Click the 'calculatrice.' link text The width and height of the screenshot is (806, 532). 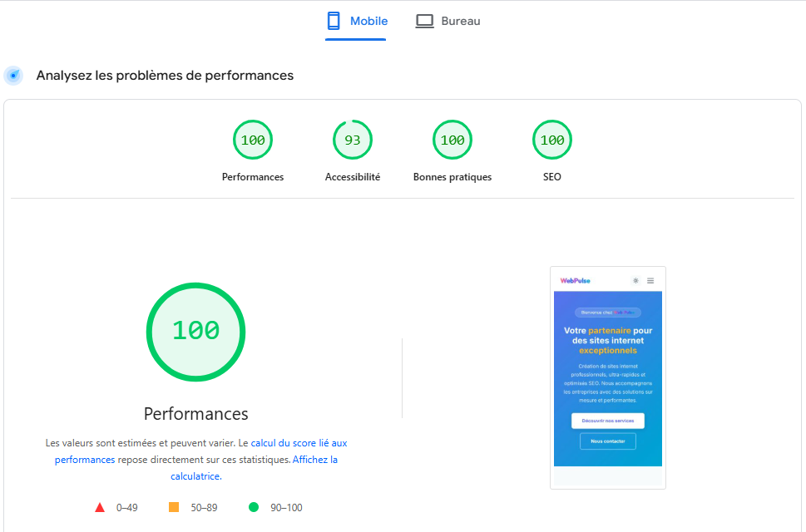[x=196, y=476]
